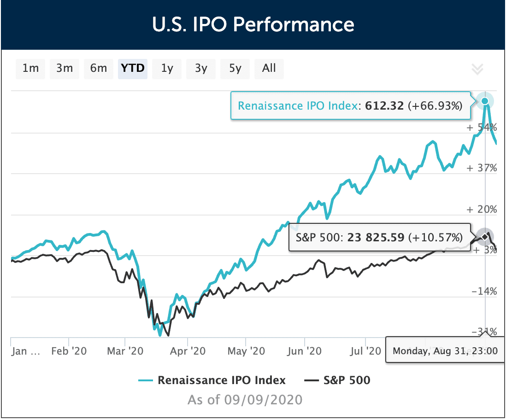The width and height of the screenshot is (506, 420).
Task: Click the active YTD tab
Action: pyautogui.click(x=132, y=69)
